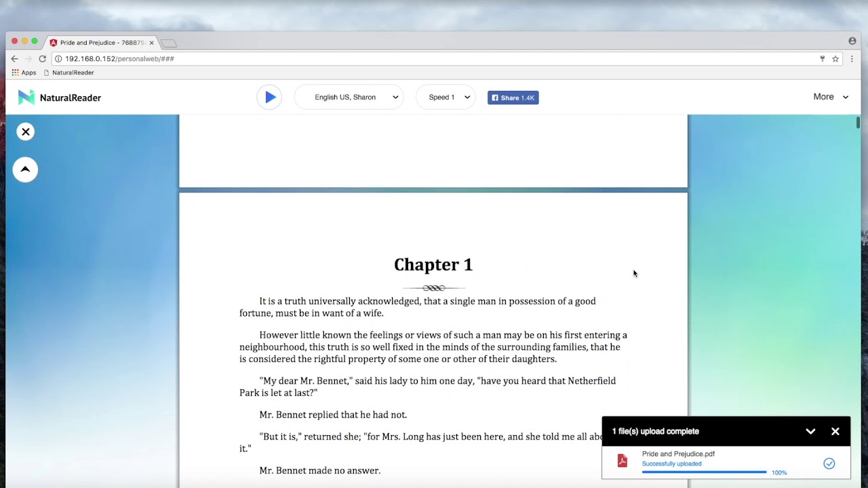Click the NaturalReader logo
Image resolution: width=868 pixels, height=488 pixels.
60,98
